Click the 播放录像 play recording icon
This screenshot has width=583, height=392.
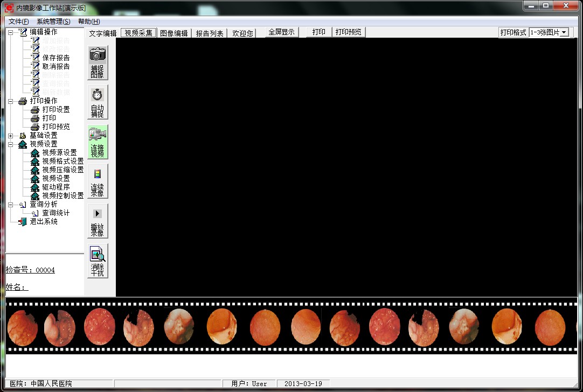point(98,214)
